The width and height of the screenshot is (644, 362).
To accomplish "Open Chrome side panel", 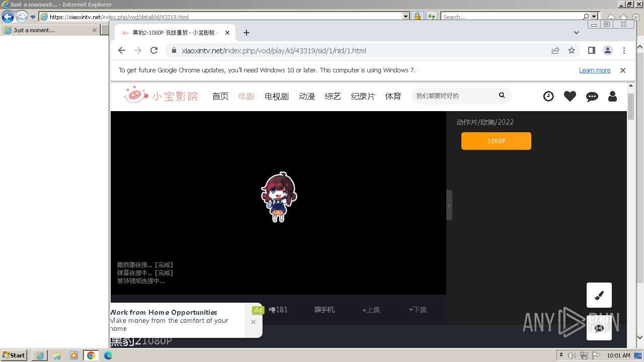I will 592,50.
